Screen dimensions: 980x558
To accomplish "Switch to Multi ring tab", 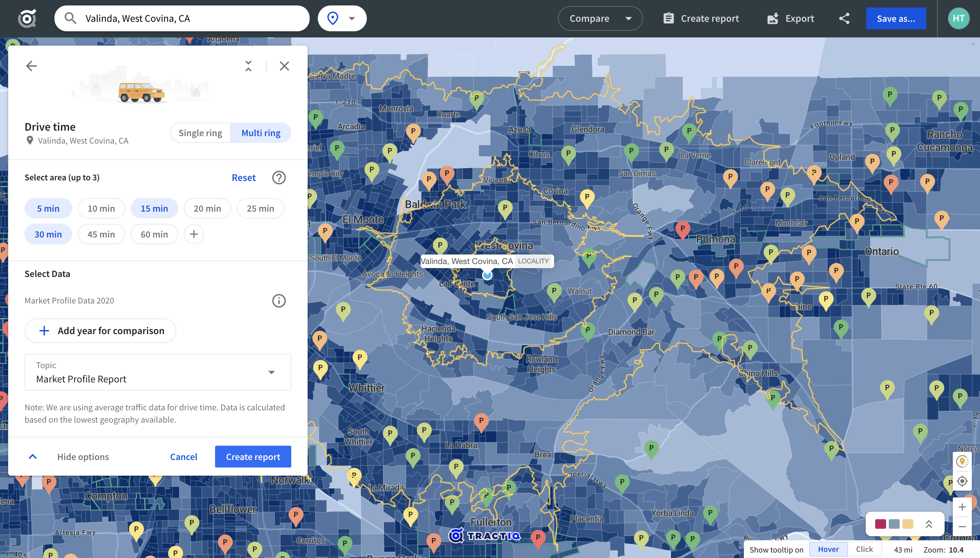I will (x=261, y=133).
